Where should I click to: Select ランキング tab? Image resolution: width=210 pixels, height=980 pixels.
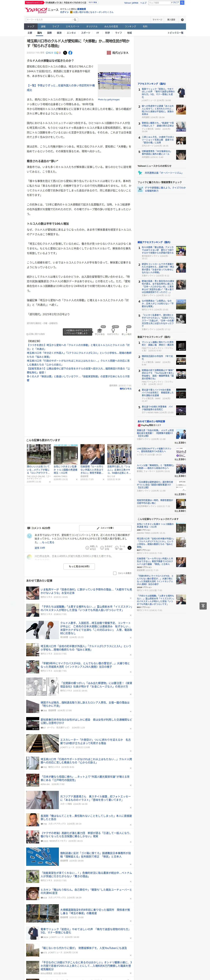click(130, 27)
